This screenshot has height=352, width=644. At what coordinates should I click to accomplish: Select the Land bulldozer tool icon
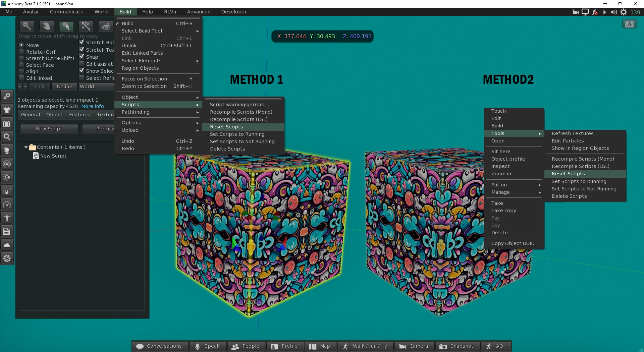pos(105,26)
